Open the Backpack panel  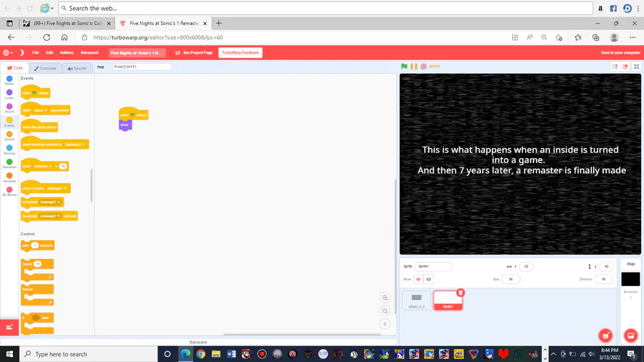click(x=198, y=342)
